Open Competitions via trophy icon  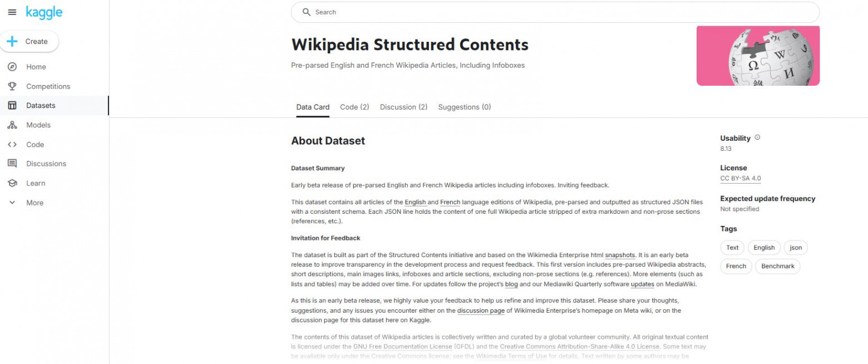(x=12, y=86)
